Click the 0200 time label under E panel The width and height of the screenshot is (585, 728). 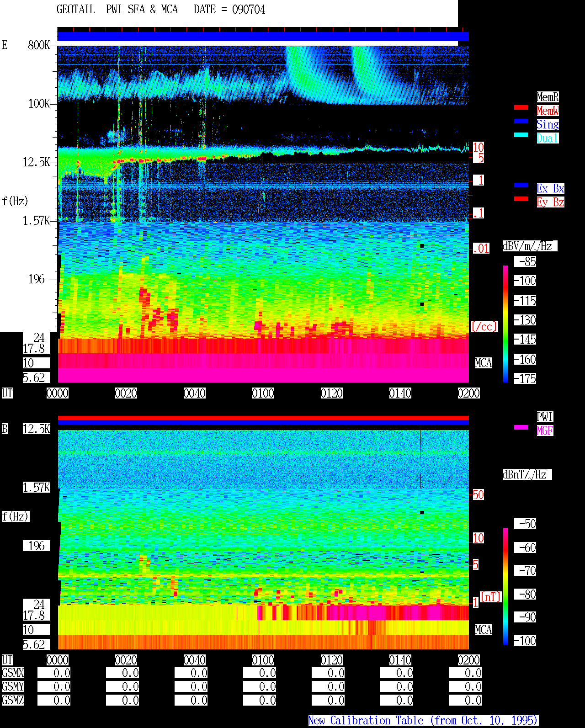pos(469,393)
